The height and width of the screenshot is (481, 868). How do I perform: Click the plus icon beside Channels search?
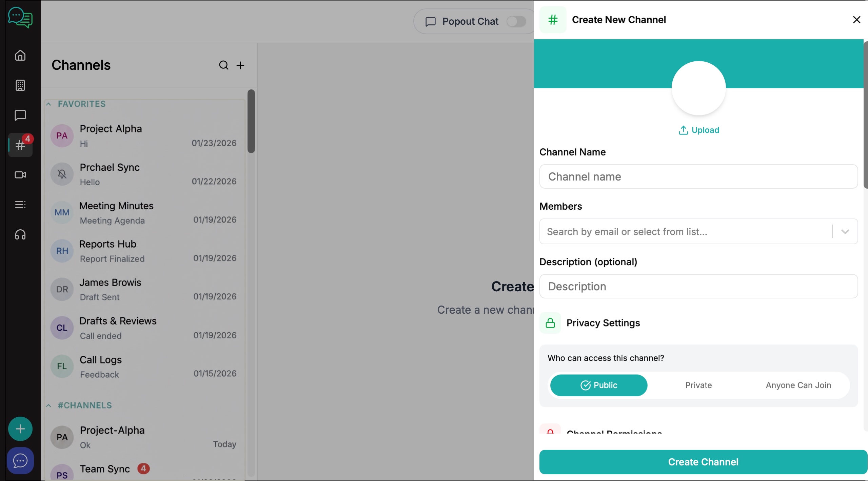tap(240, 65)
